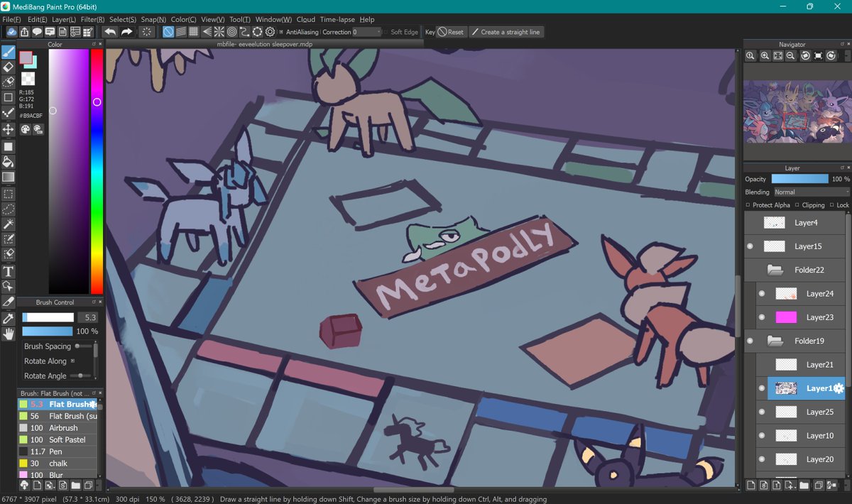Enable concentric circle snap guide

[x=231, y=32]
